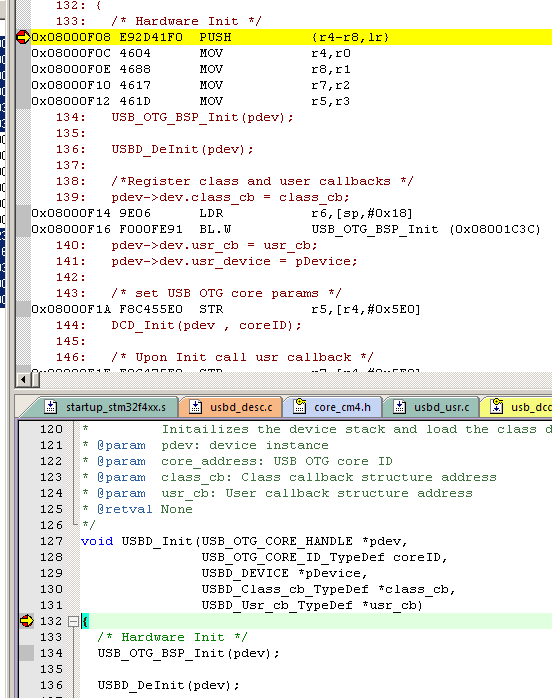Click editor line 136 USBD_DeInit(pdev)
The width and height of the screenshot is (552, 698).
click(168, 685)
